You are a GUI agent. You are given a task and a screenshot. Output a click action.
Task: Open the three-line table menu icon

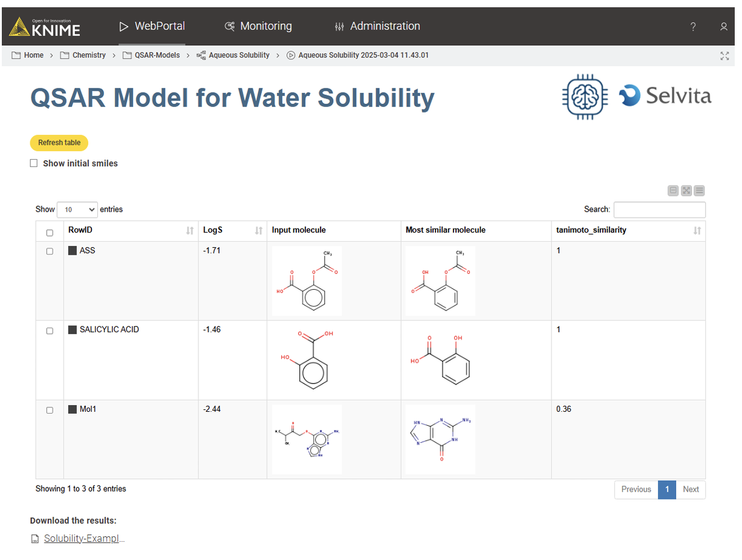click(699, 191)
